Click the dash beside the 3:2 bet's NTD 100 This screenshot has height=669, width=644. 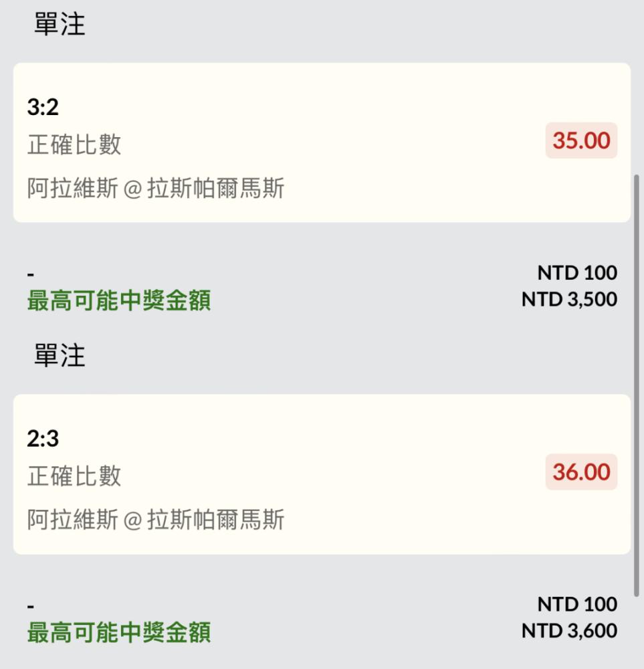(30, 274)
